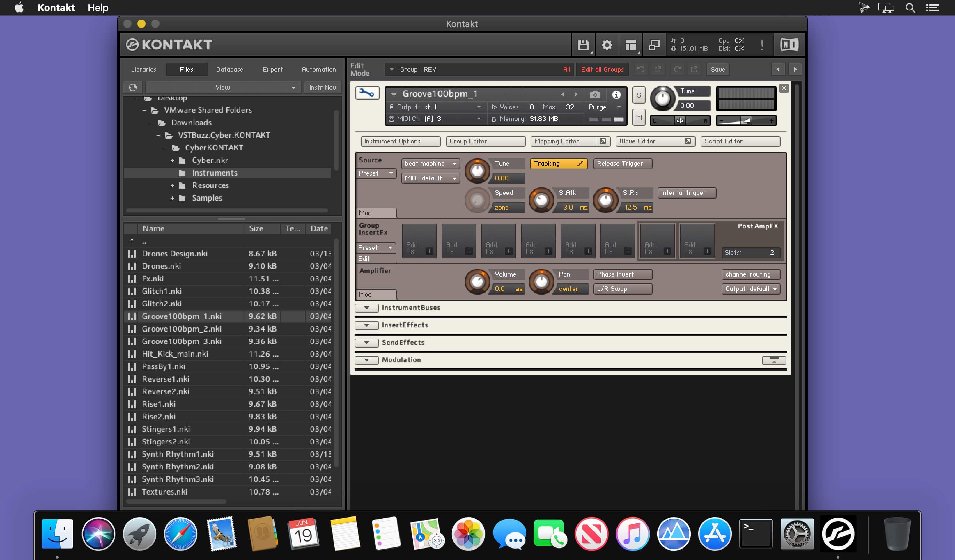This screenshot has height=560, width=955.
Task: Open the Group Editor
Action: coord(486,141)
